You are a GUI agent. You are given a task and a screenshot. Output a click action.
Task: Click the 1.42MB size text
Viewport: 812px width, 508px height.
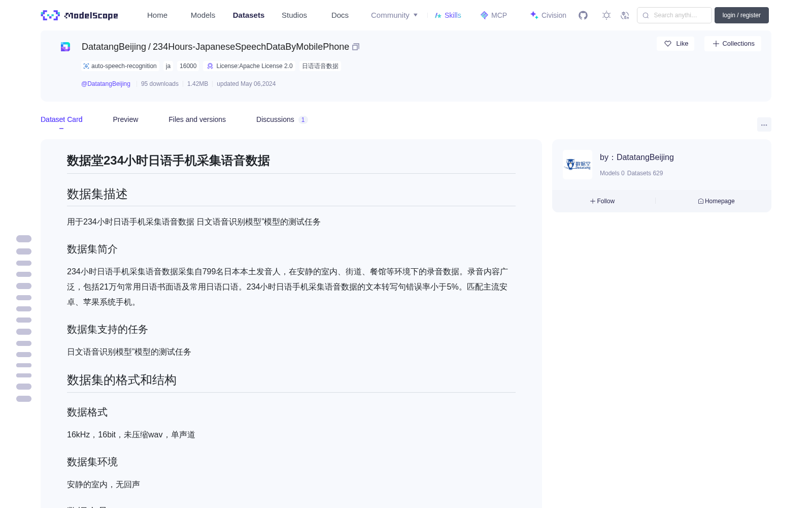(x=197, y=84)
